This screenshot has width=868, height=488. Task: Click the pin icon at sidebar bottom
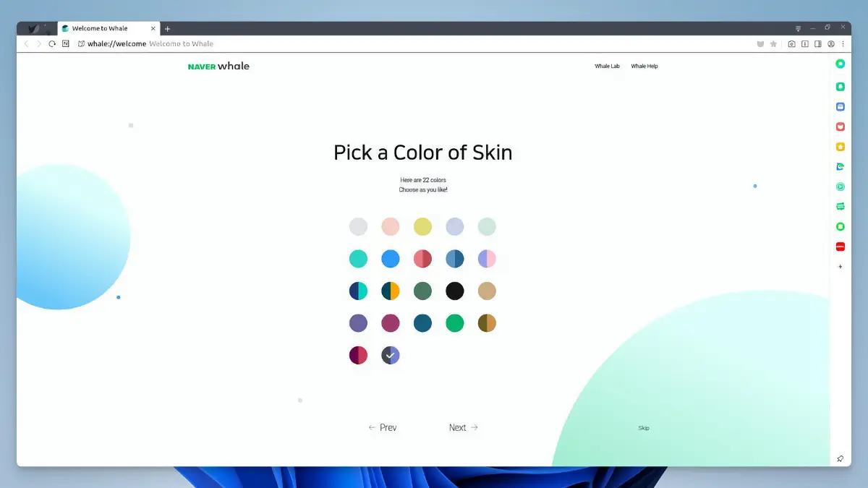coord(841,458)
